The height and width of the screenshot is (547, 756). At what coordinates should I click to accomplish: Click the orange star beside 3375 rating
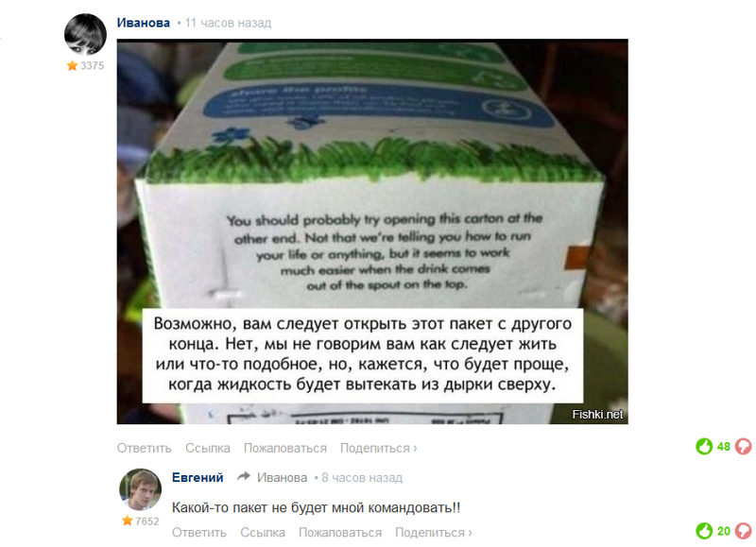[x=73, y=65]
